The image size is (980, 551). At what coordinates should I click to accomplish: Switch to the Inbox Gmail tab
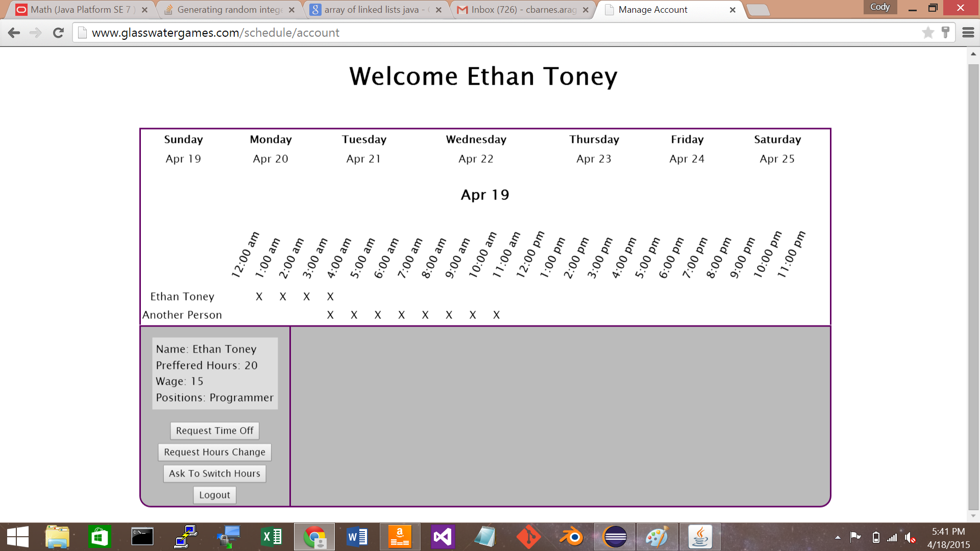click(x=523, y=10)
